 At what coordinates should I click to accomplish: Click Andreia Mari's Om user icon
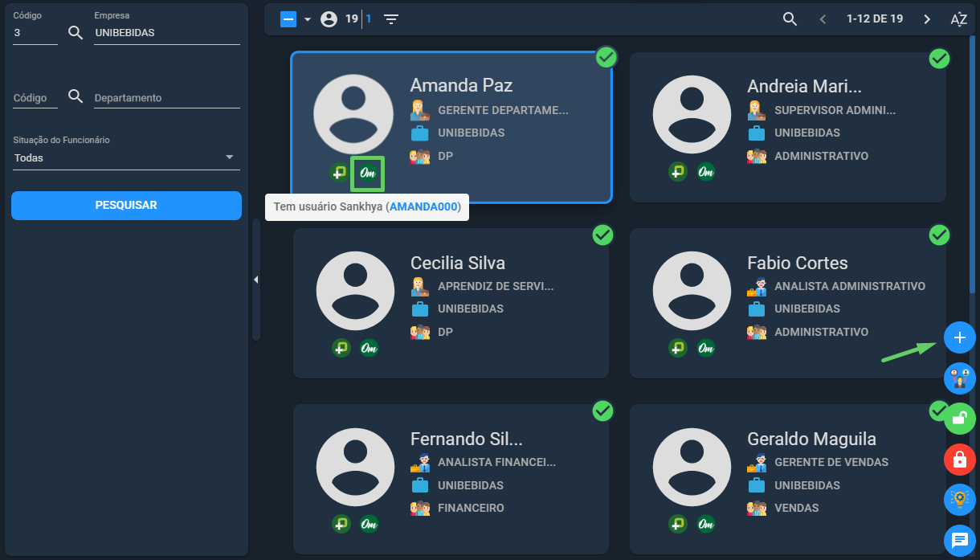pyautogui.click(x=706, y=171)
